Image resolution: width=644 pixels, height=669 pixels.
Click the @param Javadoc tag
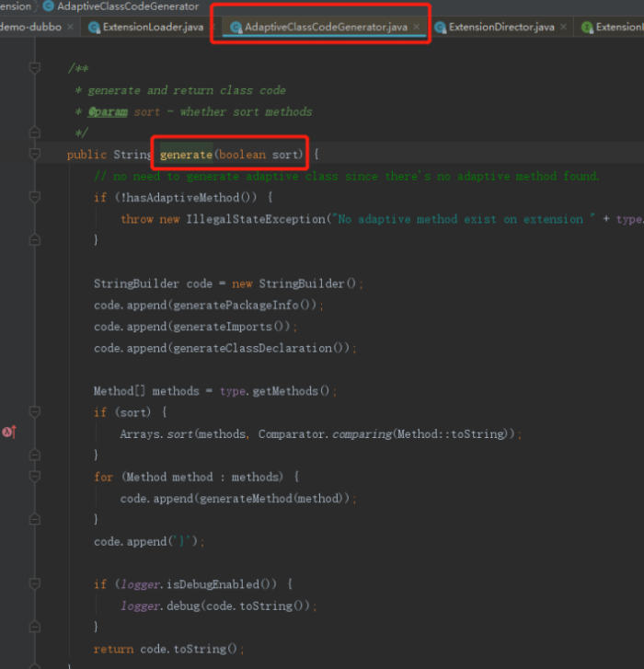tap(108, 111)
